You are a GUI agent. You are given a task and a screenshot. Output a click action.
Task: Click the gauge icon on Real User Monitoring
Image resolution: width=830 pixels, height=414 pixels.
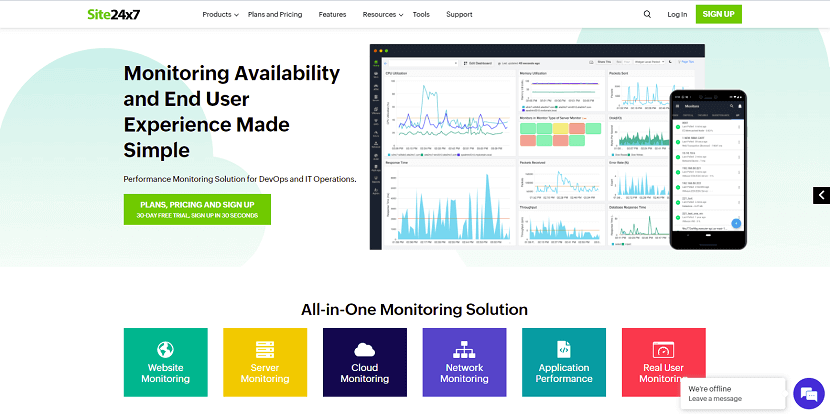pyautogui.click(x=663, y=350)
